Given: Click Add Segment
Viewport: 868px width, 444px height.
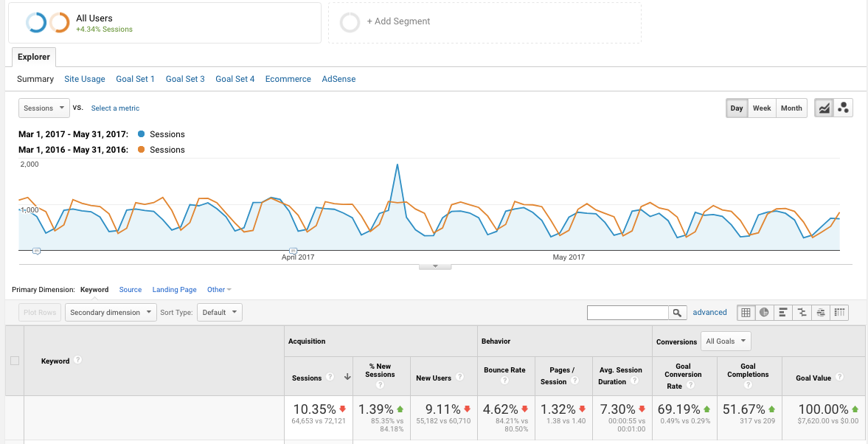Looking at the screenshot, I should [x=398, y=22].
